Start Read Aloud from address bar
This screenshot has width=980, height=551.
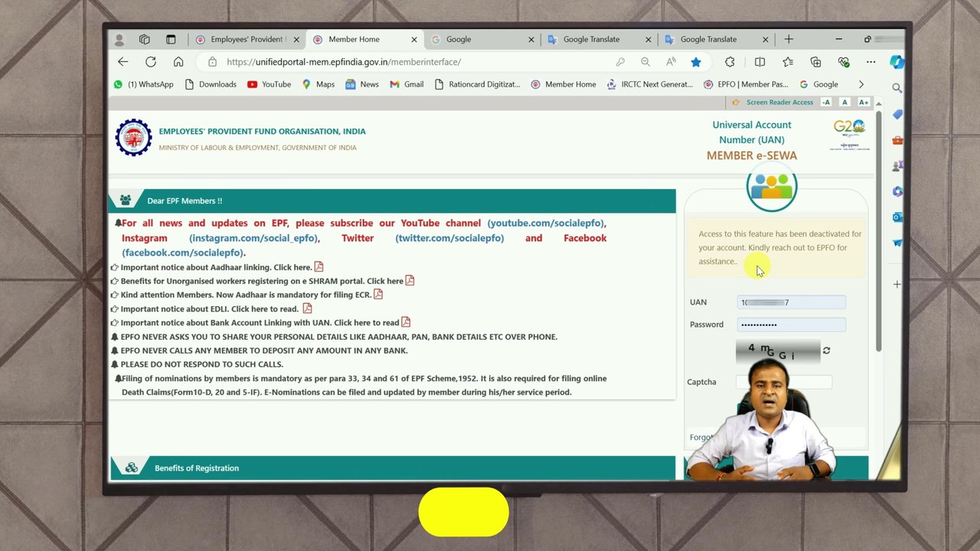click(671, 62)
